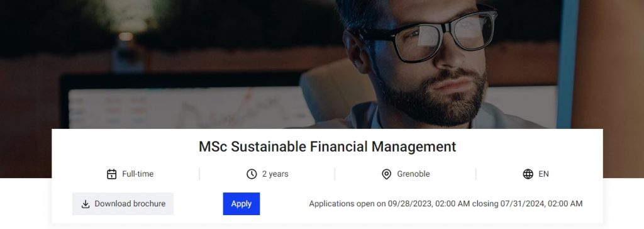Apply to the MSc program
The image size is (644, 229).
[241, 204]
